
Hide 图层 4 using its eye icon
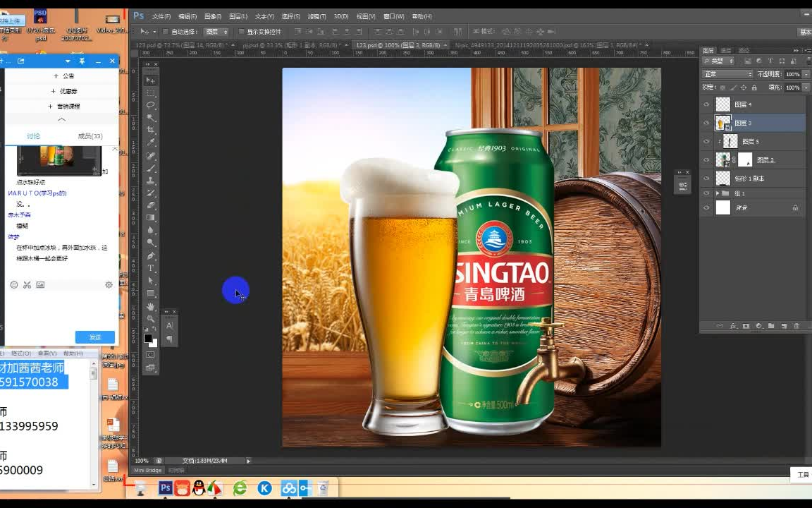click(706, 104)
